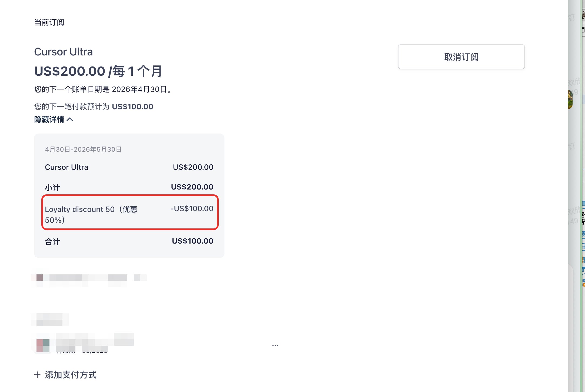This screenshot has width=585, height=392.
Task: Collapse details via 隐藏详情 link
Action: click(54, 119)
